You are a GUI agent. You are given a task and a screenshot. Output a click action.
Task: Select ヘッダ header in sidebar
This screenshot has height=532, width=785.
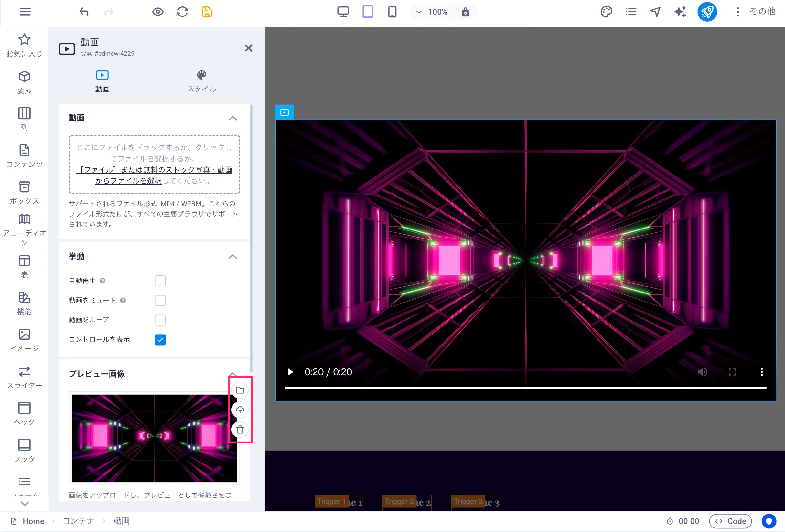tap(24, 414)
